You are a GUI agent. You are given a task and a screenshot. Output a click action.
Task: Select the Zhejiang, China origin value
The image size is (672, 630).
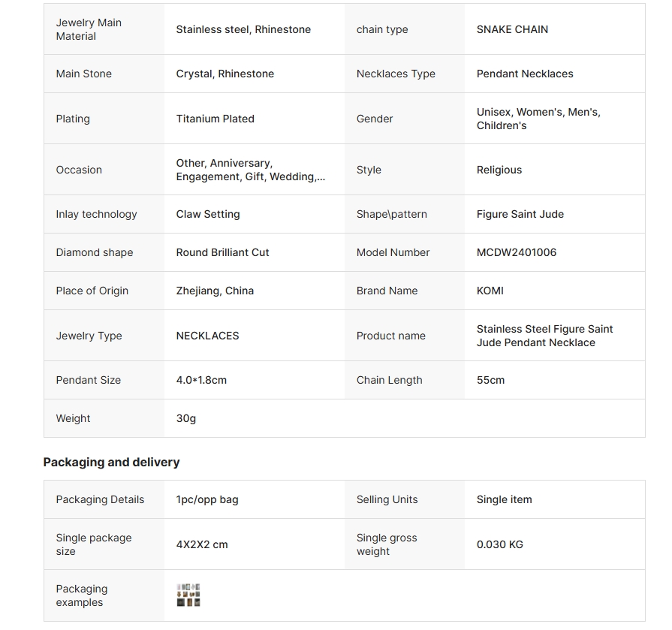click(x=215, y=291)
